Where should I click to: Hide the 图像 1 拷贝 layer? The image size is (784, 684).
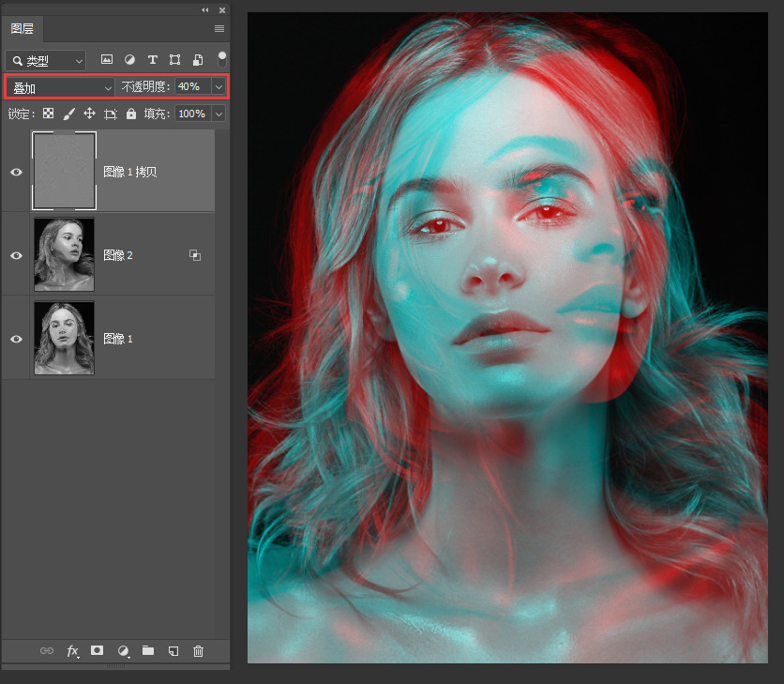[x=16, y=172]
